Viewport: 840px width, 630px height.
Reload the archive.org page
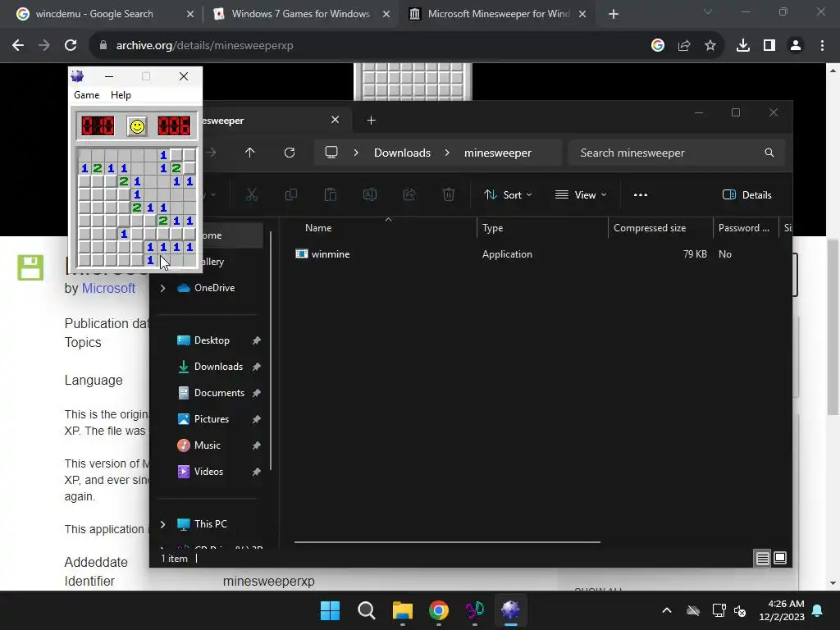pos(71,46)
